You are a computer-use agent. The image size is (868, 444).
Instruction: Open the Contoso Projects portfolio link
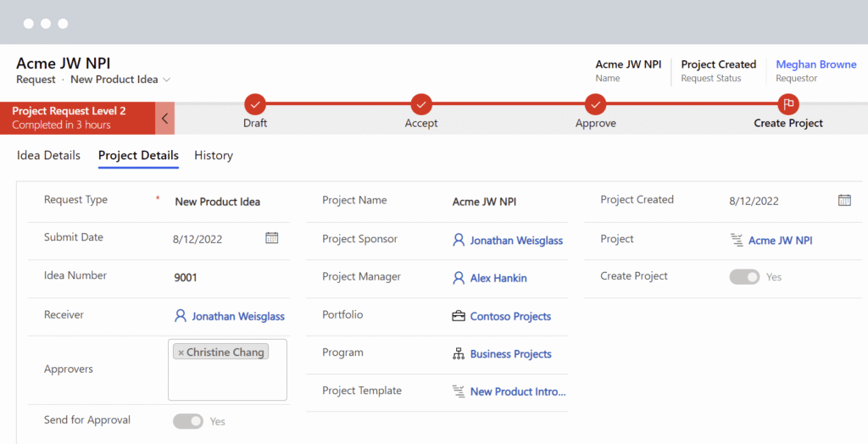(x=510, y=316)
